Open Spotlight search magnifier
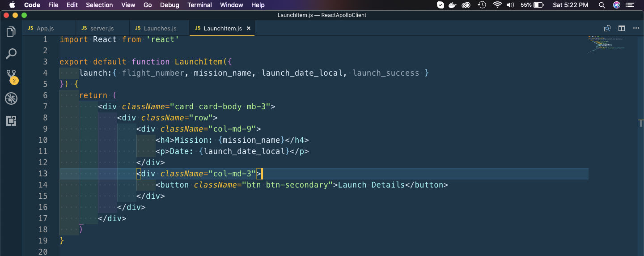 [x=602, y=5]
